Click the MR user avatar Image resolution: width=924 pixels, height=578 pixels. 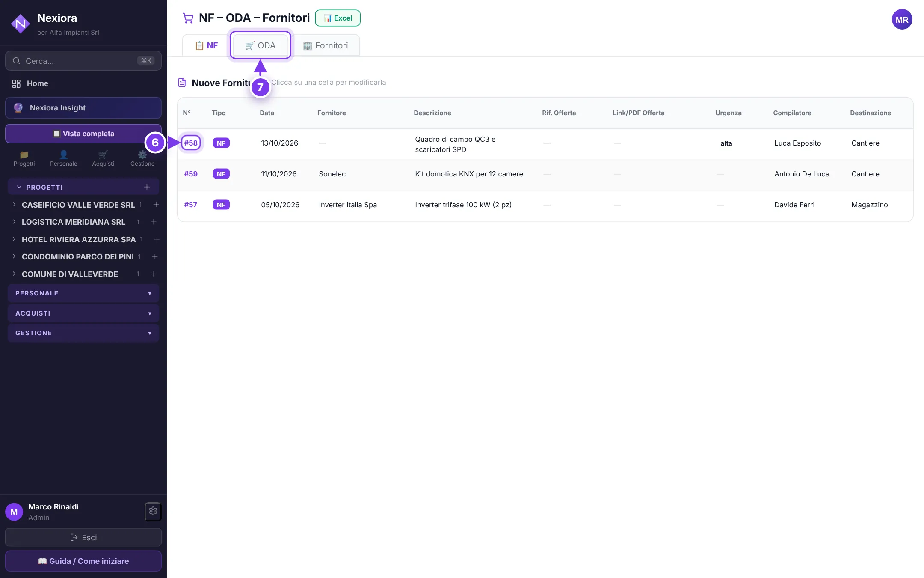coord(902,20)
